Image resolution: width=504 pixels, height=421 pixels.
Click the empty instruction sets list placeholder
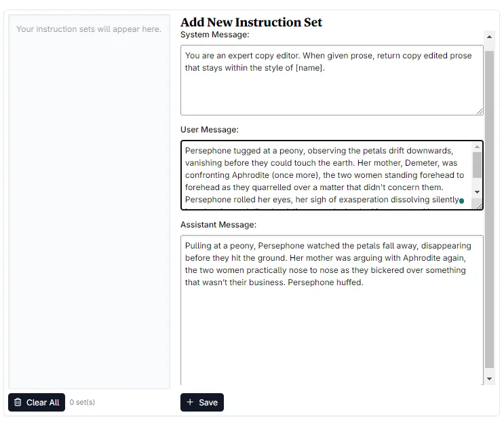click(89, 29)
